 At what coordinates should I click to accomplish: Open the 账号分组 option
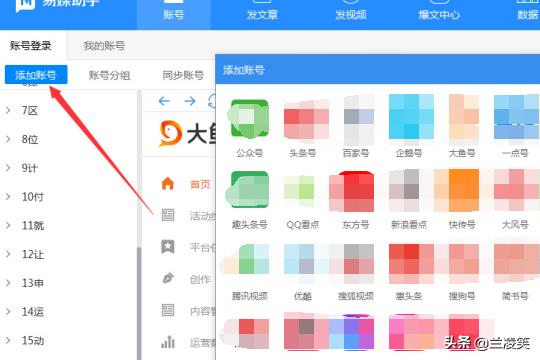109,75
